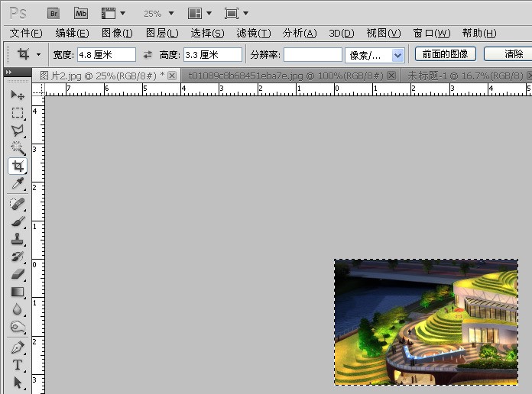Close the 图片2.jpg tab

(172, 76)
